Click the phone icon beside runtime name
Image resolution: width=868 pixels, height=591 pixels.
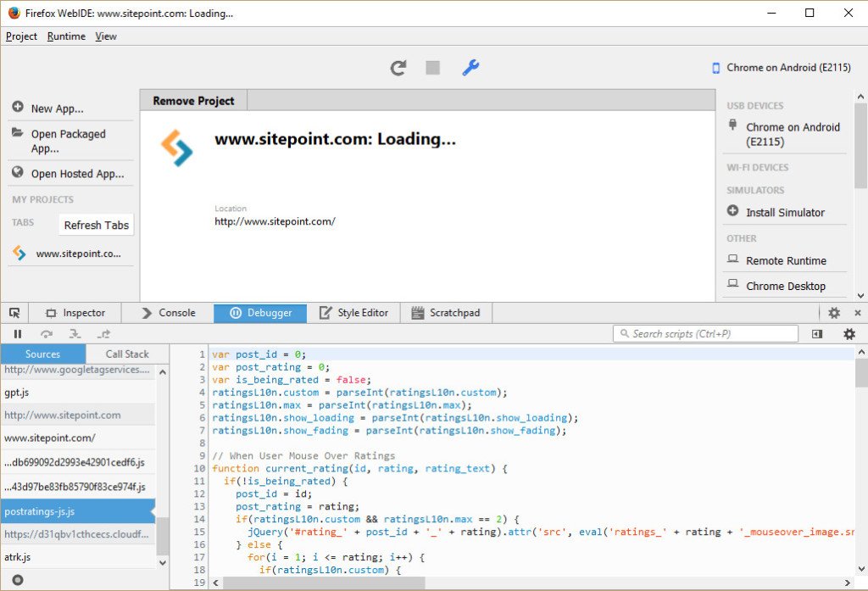click(x=715, y=68)
